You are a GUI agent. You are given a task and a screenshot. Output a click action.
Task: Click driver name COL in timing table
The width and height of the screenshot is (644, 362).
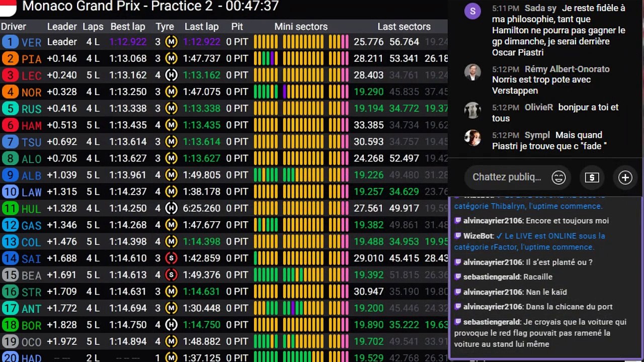[31, 242]
